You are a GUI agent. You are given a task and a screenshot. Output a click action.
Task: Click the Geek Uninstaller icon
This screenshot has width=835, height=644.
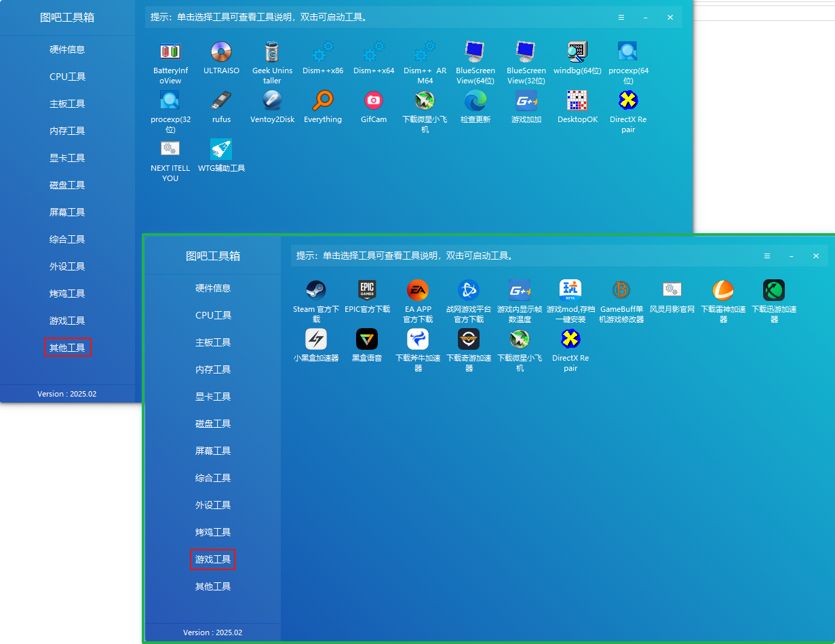point(272,52)
